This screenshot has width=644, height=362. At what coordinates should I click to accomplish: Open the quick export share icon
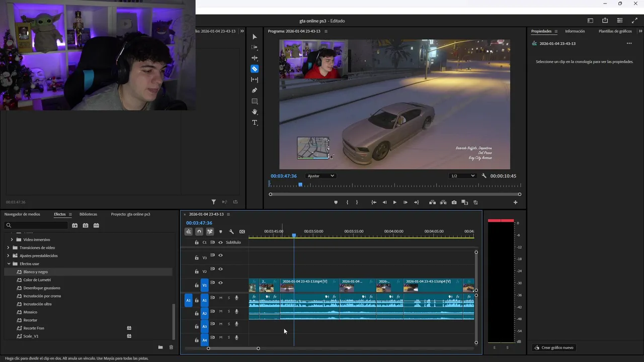coord(605,21)
